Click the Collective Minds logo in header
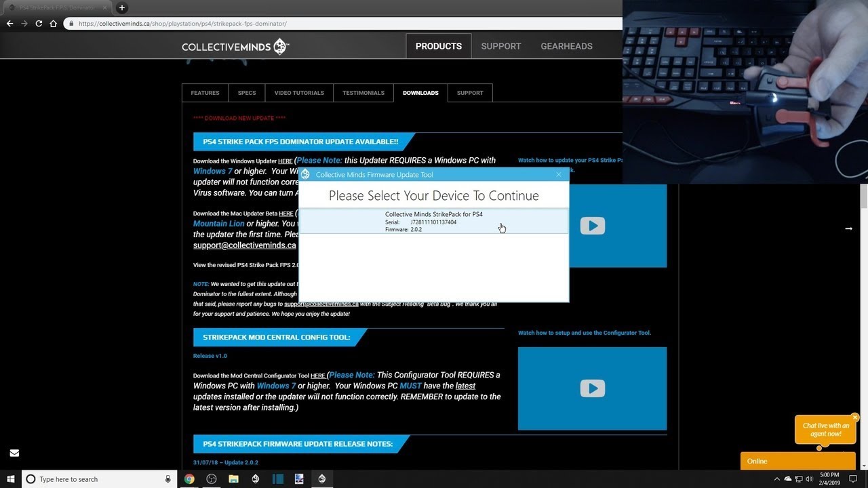This screenshot has height=488, width=868. 235,46
